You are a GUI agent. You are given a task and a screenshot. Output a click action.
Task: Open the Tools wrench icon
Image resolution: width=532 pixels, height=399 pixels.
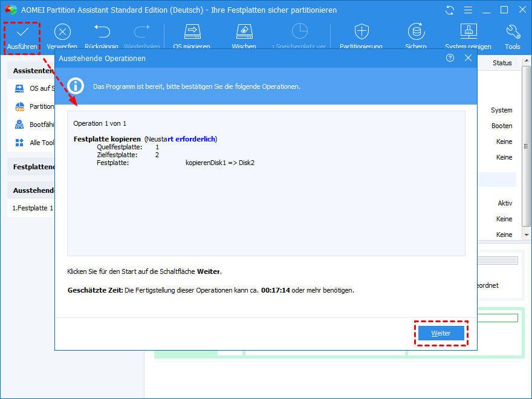[513, 31]
